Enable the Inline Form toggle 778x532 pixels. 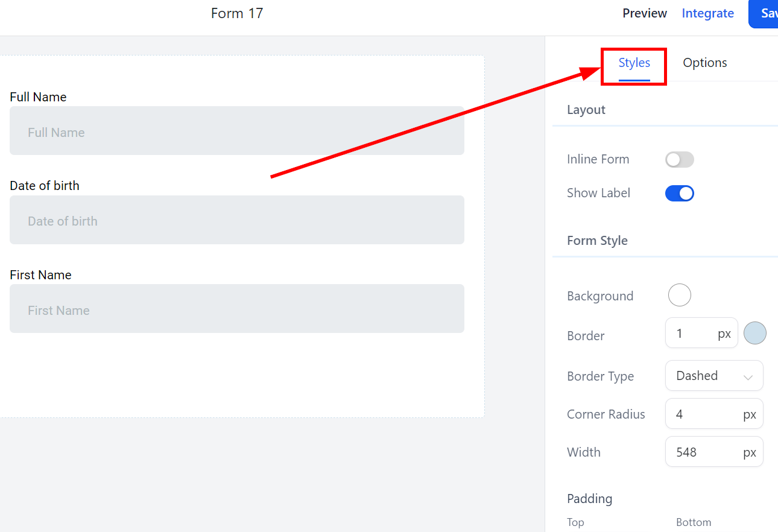point(679,160)
